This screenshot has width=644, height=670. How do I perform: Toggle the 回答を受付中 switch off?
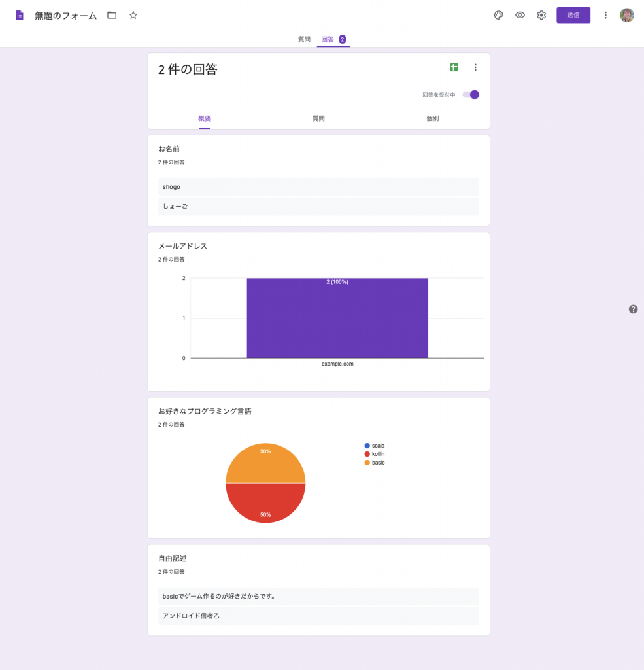click(471, 95)
